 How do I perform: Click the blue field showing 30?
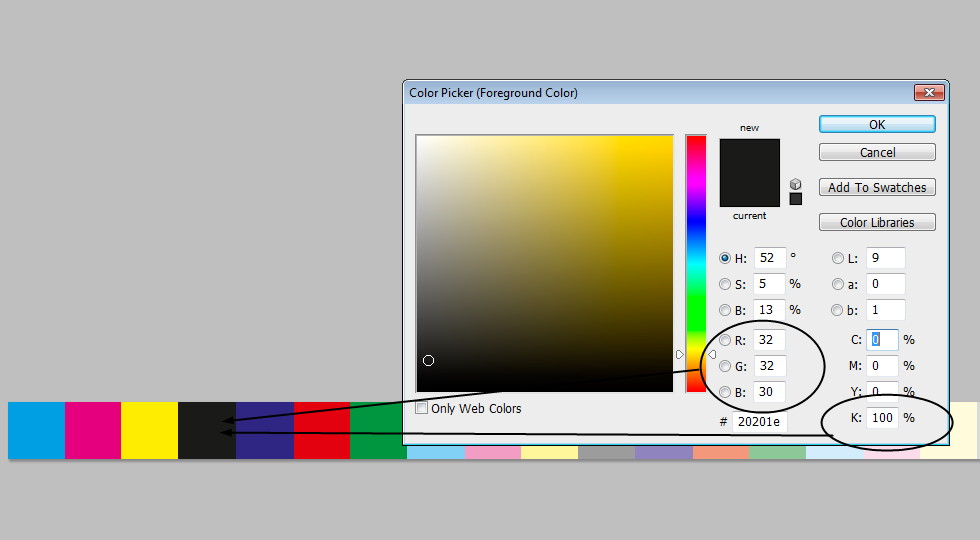769,392
